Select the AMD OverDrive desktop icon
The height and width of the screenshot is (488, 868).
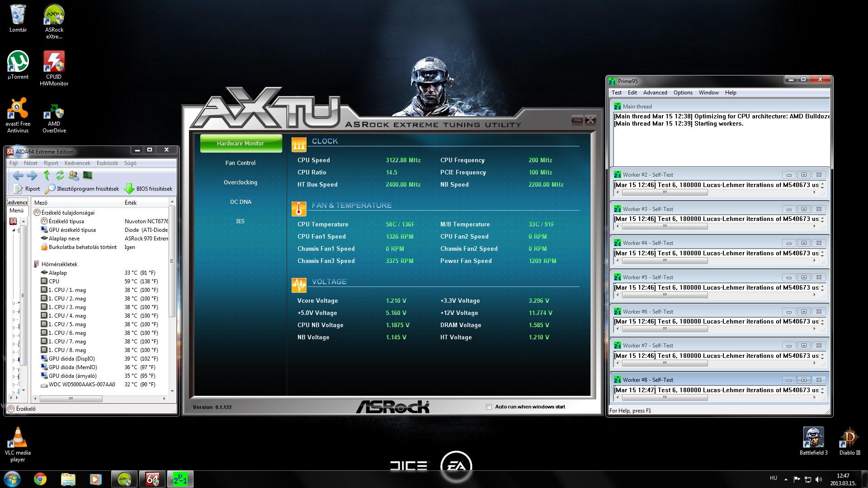pyautogui.click(x=54, y=119)
